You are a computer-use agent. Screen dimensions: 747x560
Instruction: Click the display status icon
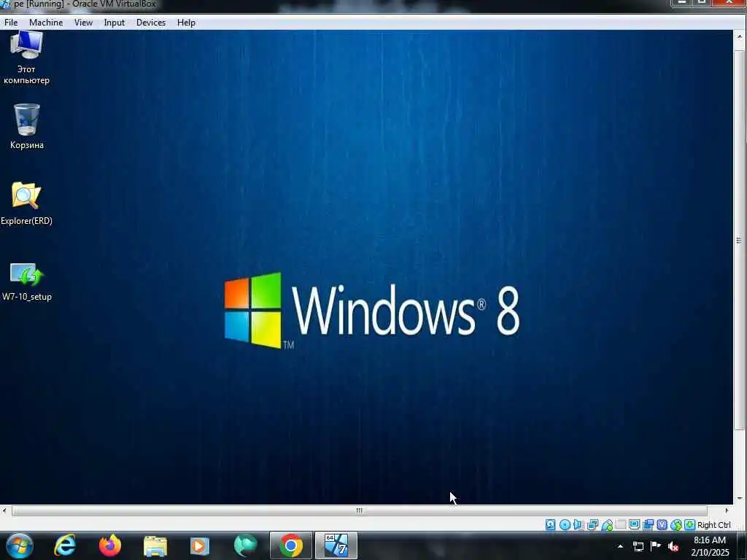point(634,524)
